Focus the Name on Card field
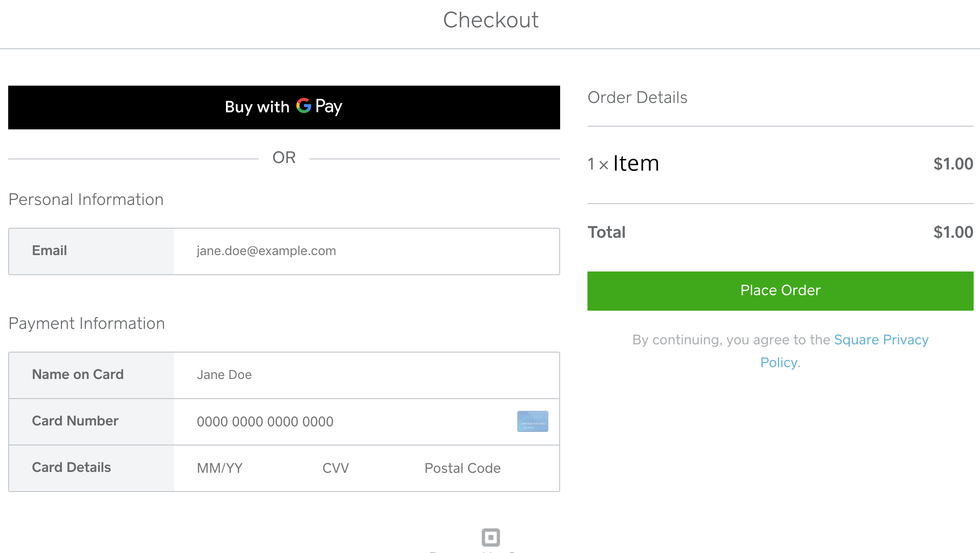 (x=366, y=375)
